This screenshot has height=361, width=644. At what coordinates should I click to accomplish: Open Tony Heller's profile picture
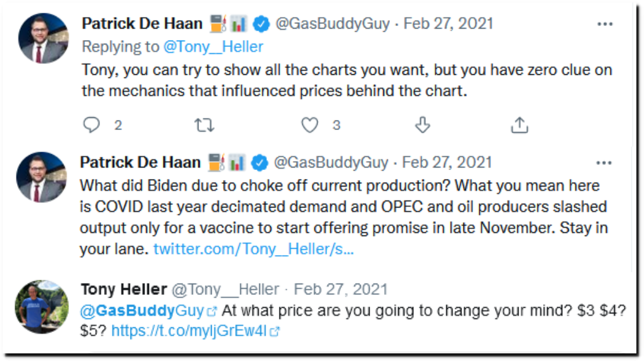point(41,306)
